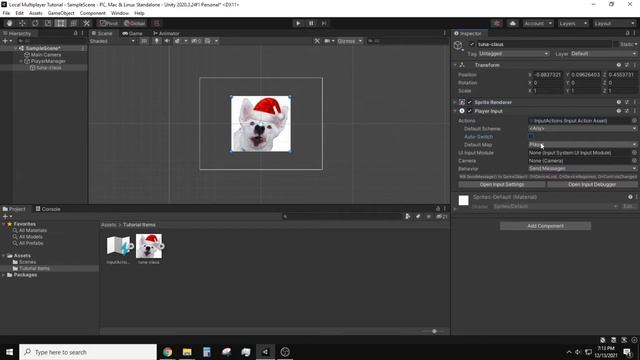
Task: Select PlayerManager in Hierarchy
Action: coord(48,61)
